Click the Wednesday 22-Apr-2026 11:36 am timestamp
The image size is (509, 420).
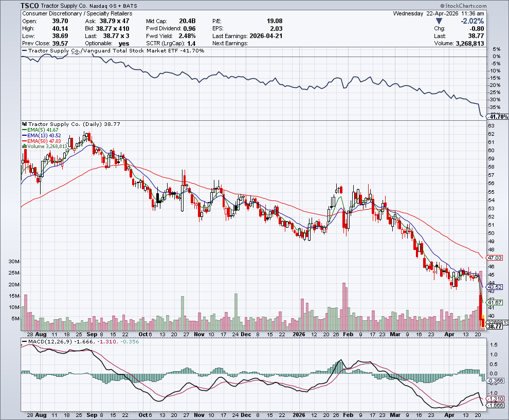[439, 14]
